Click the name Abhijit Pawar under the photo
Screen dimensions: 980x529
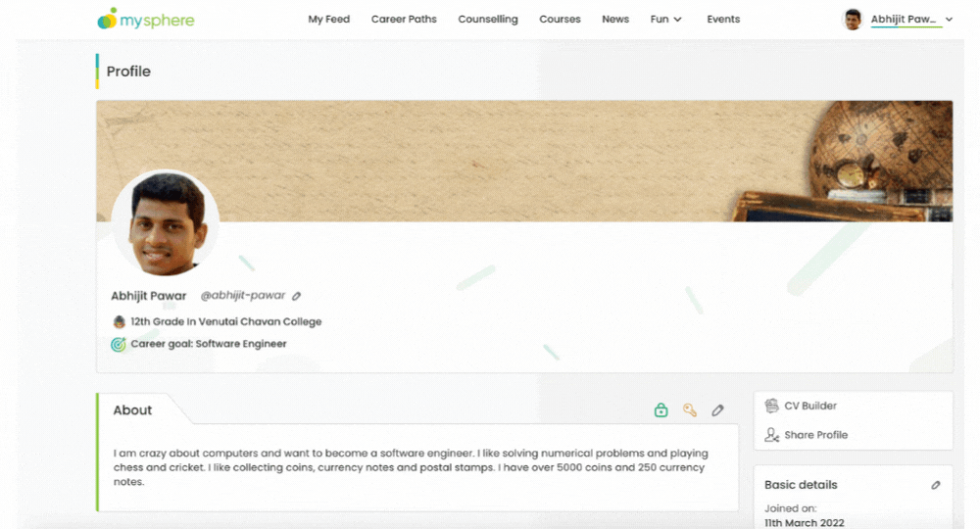click(149, 296)
